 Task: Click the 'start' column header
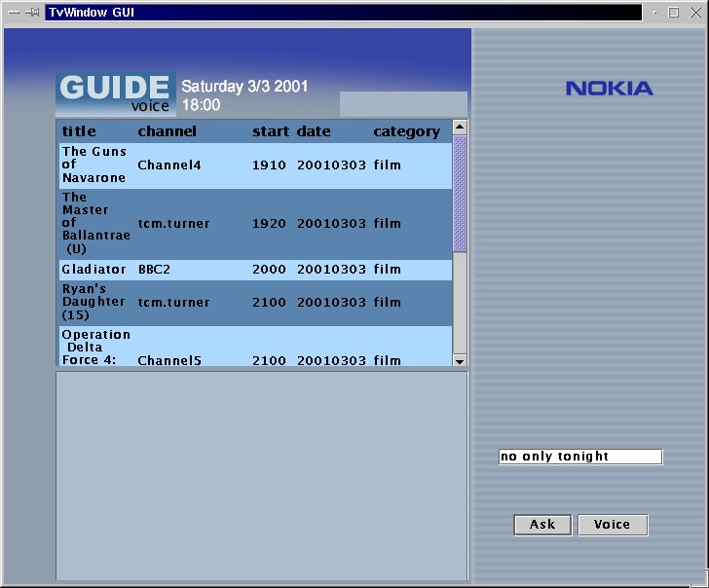click(271, 131)
